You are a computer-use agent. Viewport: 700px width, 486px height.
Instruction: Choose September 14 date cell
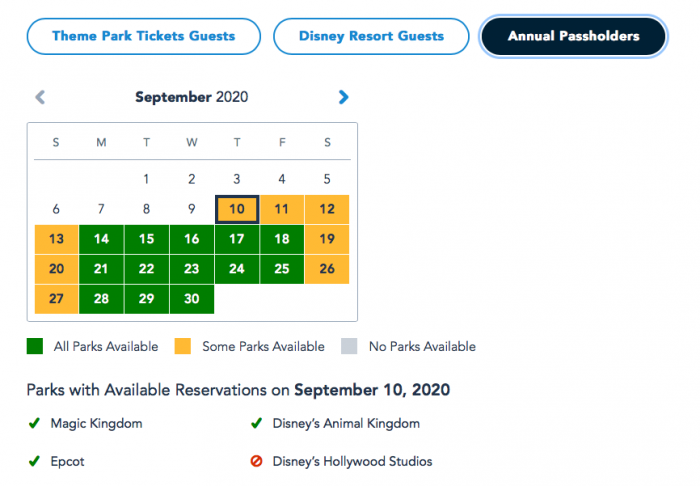[x=101, y=239]
